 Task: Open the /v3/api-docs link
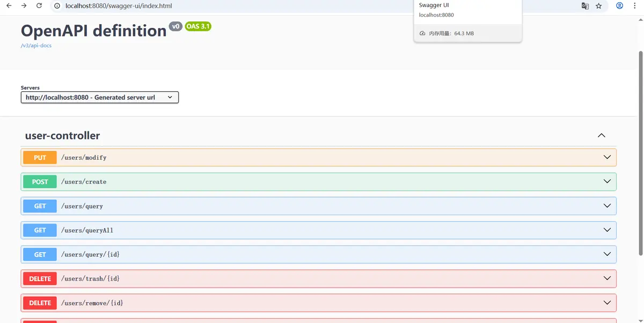click(x=36, y=46)
